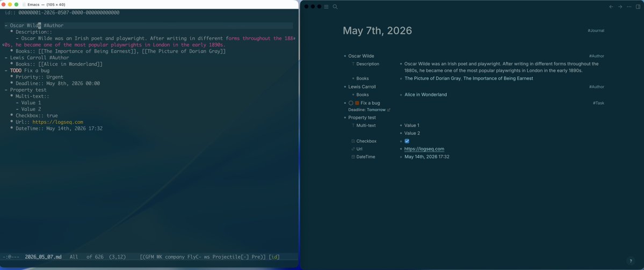Click the Lewis Carroll #Author line in Emacs
The height and width of the screenshot is (270, 644).
[37, 58]
